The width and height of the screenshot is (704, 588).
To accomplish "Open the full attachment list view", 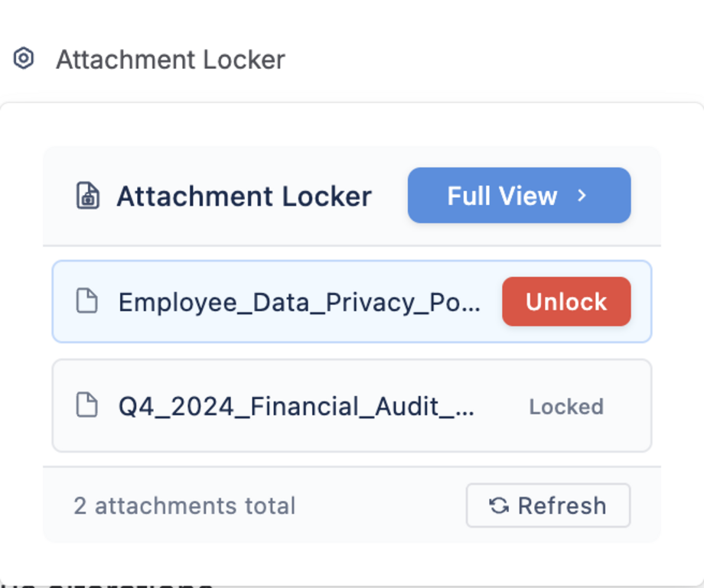I will click(x=519, y=196).
